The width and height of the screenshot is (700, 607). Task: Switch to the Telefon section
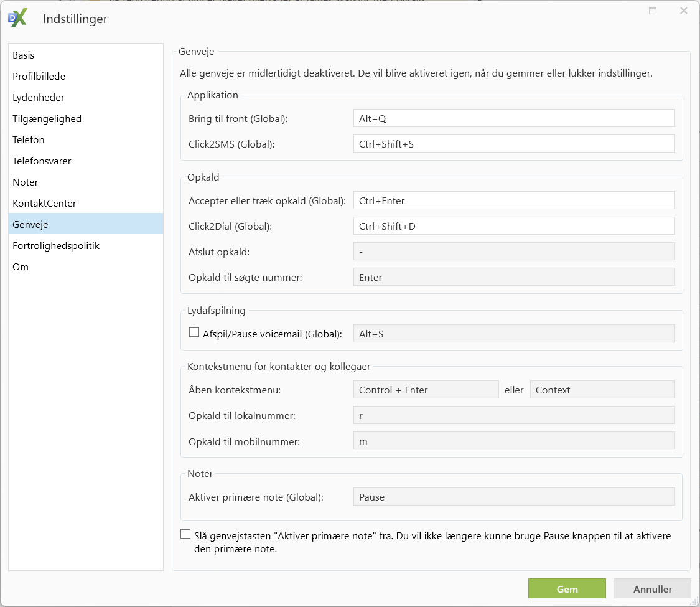[29, 140]
